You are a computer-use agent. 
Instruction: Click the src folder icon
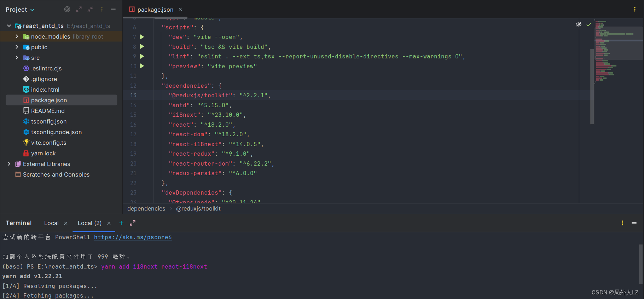pos(26,58)
